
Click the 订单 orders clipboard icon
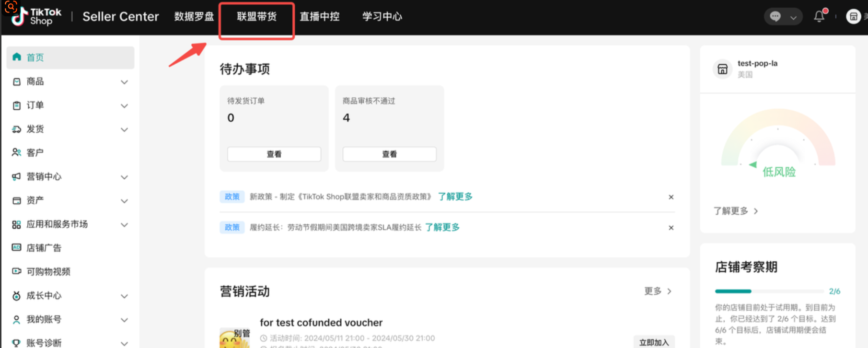[x=17, y=105]
